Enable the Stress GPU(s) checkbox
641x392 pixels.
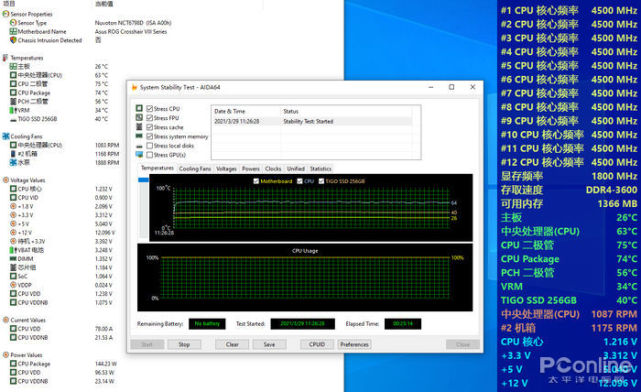pyautogui.click(x=150, y=155)
